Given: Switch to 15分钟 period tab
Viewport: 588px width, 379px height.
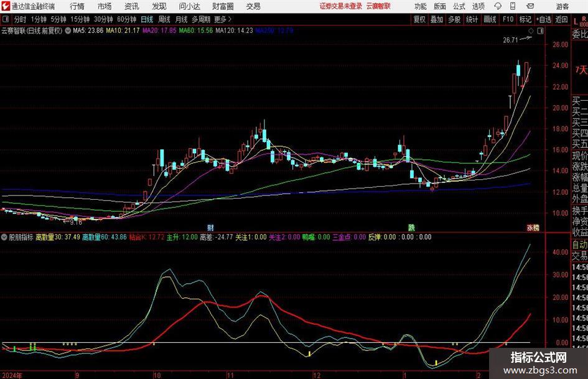Looking at the screenshot, I should coord(80,19).
